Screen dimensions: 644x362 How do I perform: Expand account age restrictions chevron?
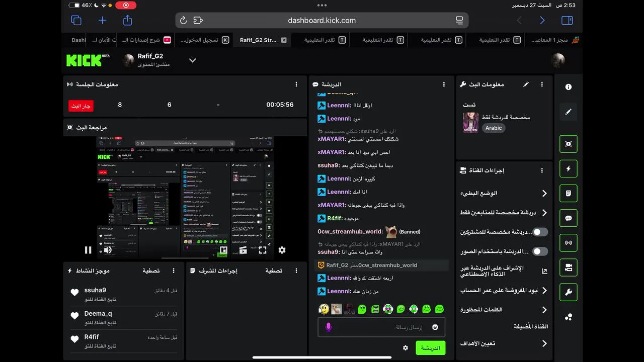(544, 290)
